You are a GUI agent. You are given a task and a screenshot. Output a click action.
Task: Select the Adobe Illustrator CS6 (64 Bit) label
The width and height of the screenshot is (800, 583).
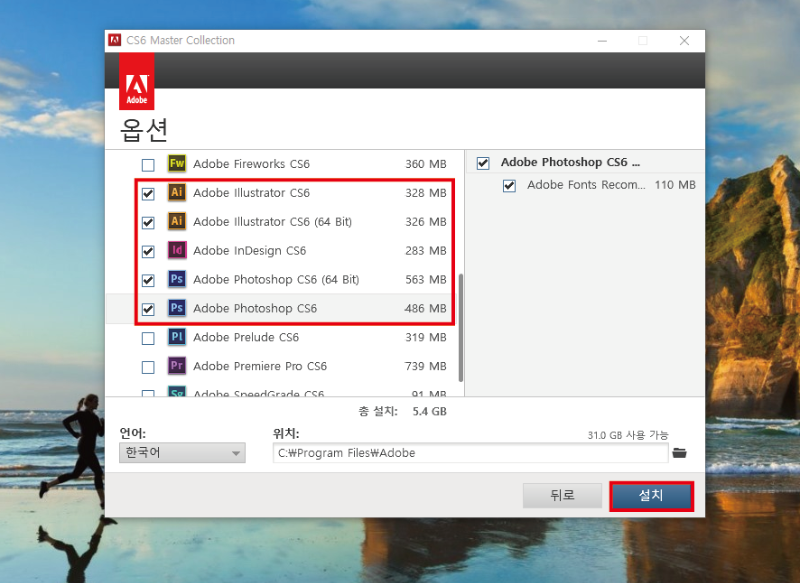tap(272, 222)
